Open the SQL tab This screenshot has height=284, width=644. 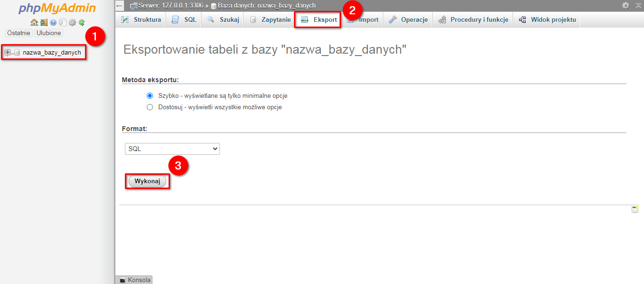coord(184,20)
